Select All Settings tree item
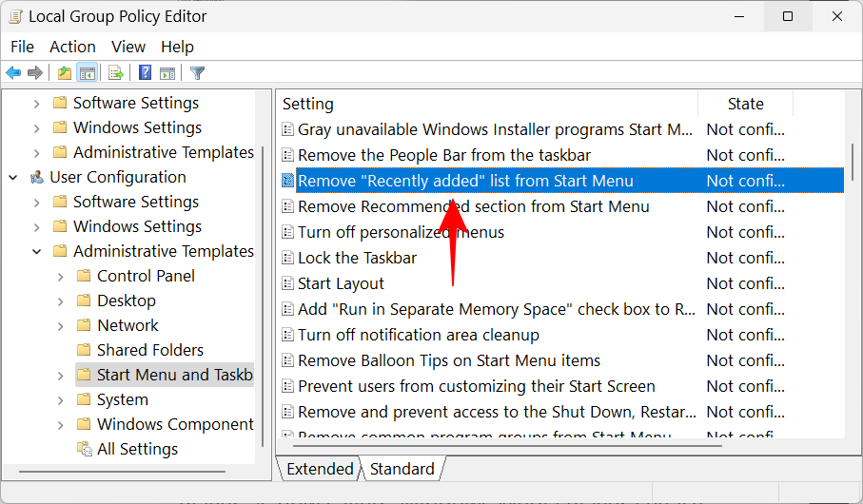The width and height of the screenshot is (863, 504). [x=138, y=449]
